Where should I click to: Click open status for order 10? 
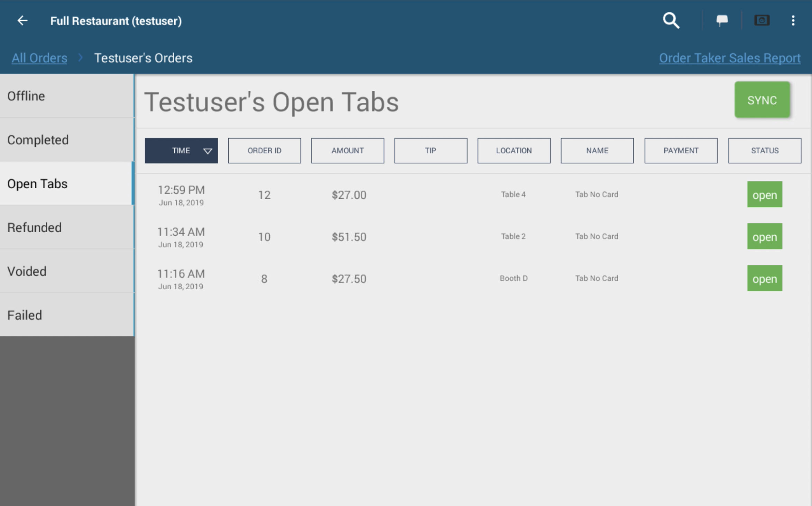[x=765, y=236]
